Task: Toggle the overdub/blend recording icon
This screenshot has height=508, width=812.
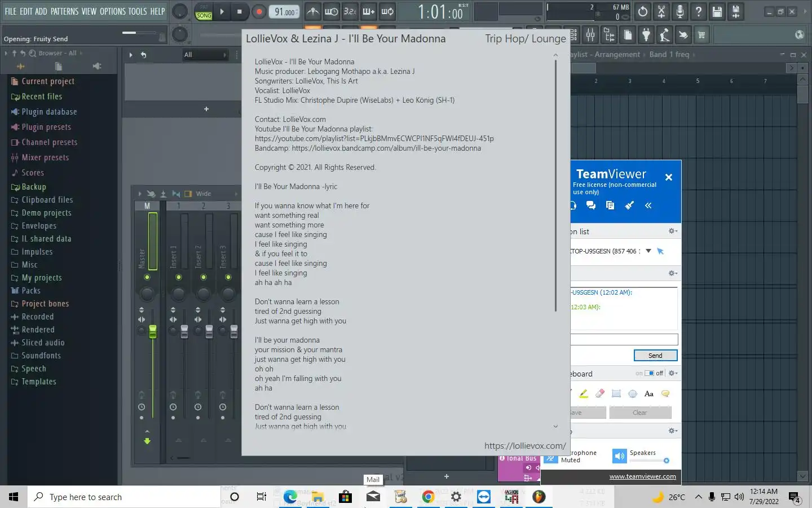Action: pos(369,11)
